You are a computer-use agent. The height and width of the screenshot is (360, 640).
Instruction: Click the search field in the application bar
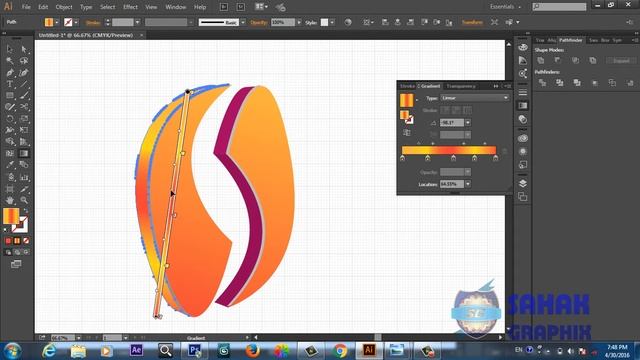click(x=560, y=7)
